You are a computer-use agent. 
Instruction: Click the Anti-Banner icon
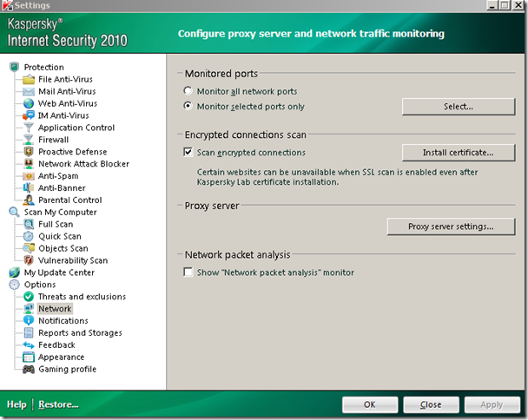point(29,187)
